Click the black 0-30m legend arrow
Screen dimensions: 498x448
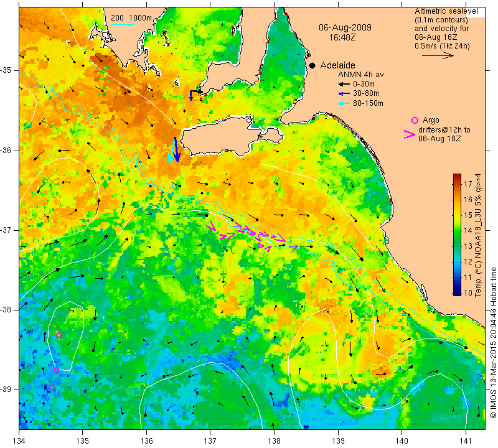click(x=344, y=84)
